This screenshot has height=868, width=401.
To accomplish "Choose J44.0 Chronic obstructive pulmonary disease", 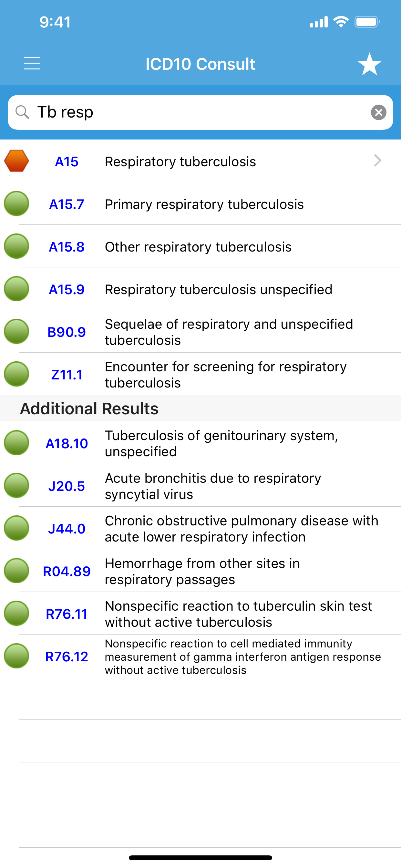I will [200, 528].
